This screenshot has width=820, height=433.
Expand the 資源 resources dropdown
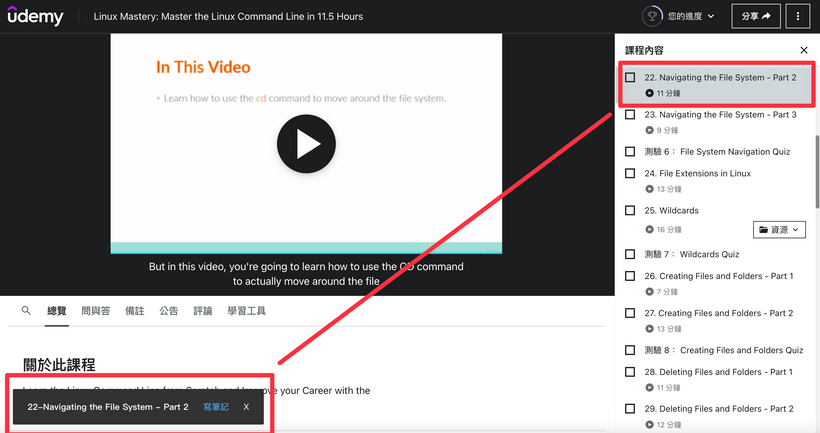click(x=779, y=230)
